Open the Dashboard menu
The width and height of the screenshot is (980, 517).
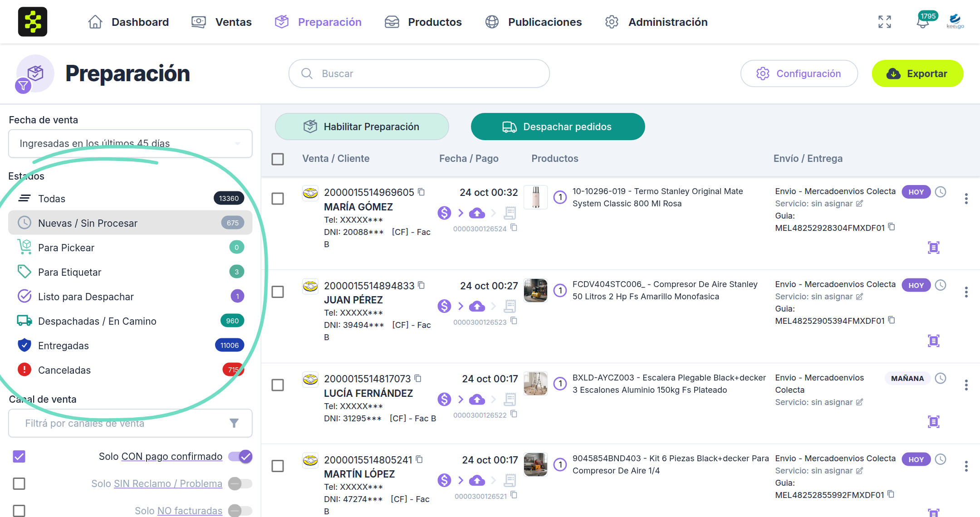click(x=128, y=22)
